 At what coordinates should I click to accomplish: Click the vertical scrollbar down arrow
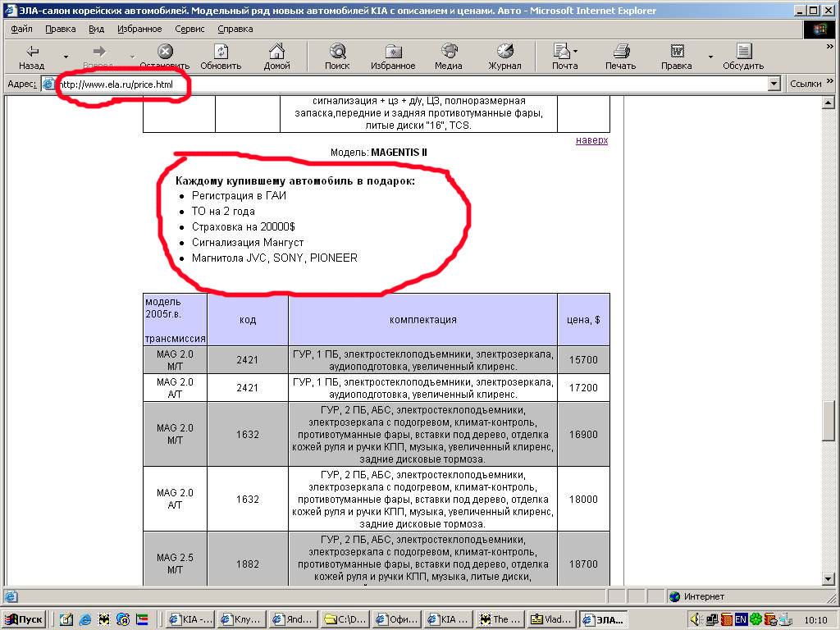tap(831, 579)
